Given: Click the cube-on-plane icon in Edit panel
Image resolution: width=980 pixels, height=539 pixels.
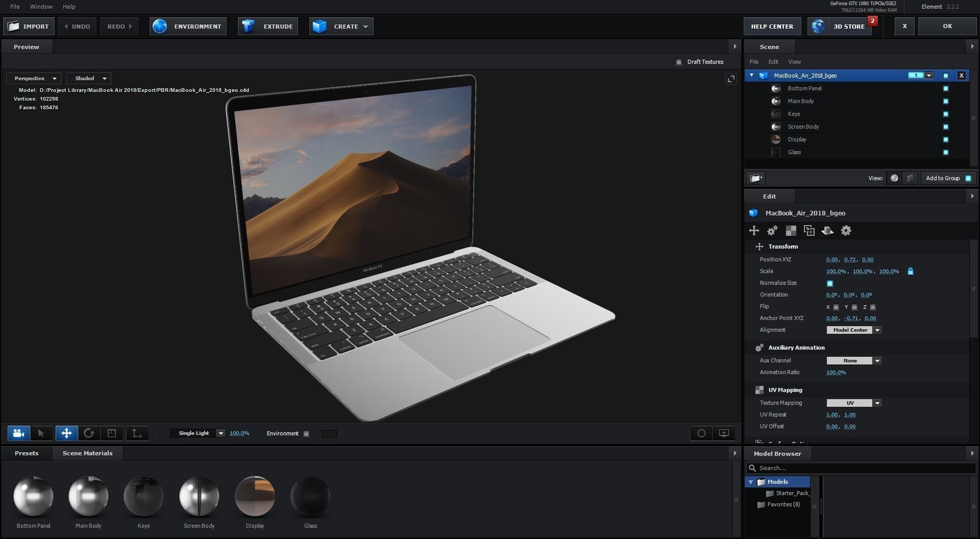Looking at the screenshot, I should click(x=827, y=231).
